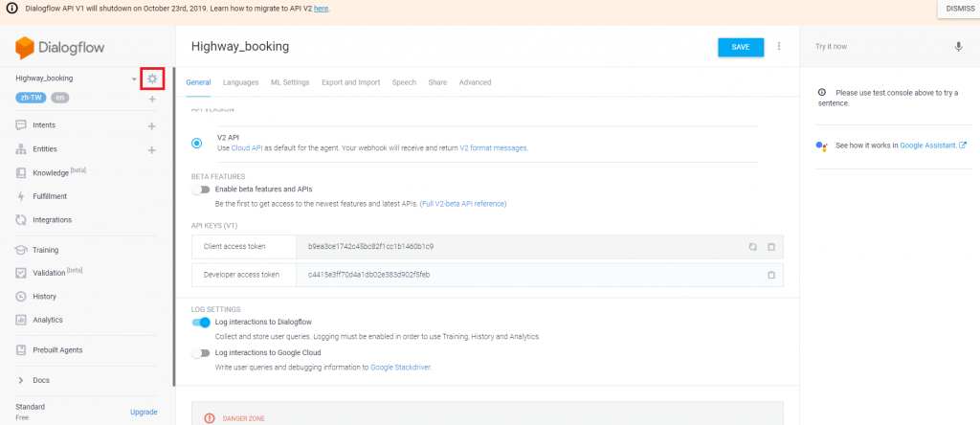
Task: Open the Share tab
Action: point(437,82)
